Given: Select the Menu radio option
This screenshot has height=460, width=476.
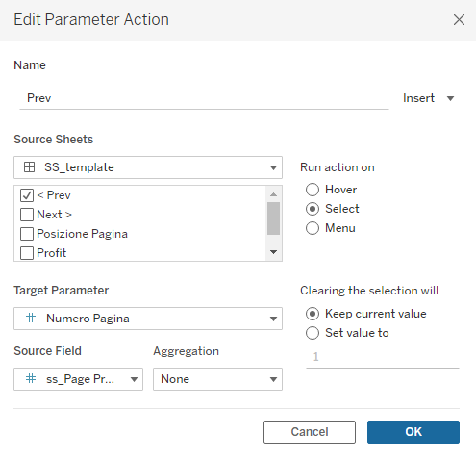Looking at the screenshot, I should (x=313, y=228).
